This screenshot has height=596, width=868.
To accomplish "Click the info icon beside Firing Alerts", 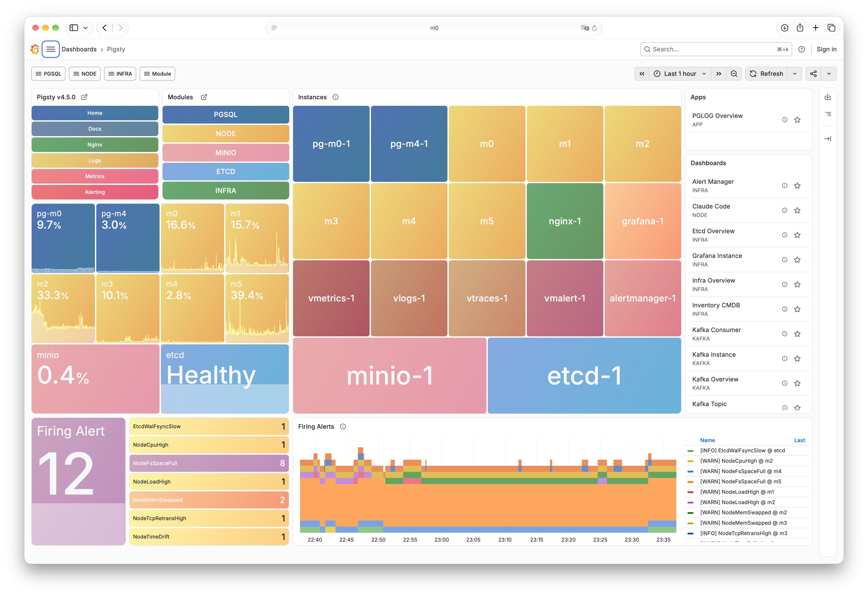I will pos(343,427).
